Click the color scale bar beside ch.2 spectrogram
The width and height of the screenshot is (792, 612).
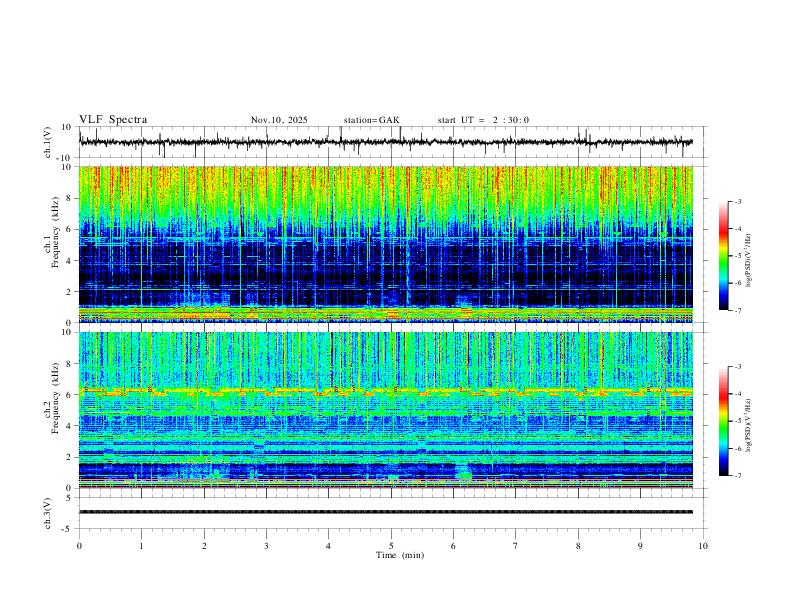tap(723, 421)
